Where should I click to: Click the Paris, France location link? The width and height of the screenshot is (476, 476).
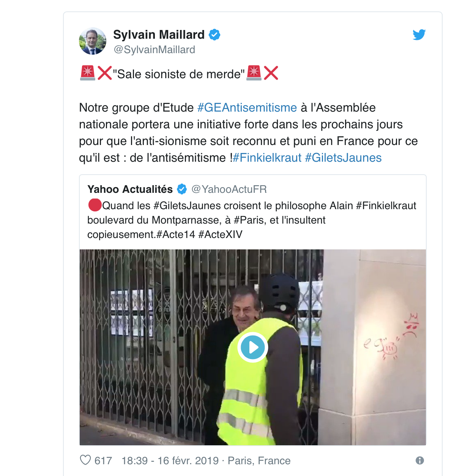point(259,460)
